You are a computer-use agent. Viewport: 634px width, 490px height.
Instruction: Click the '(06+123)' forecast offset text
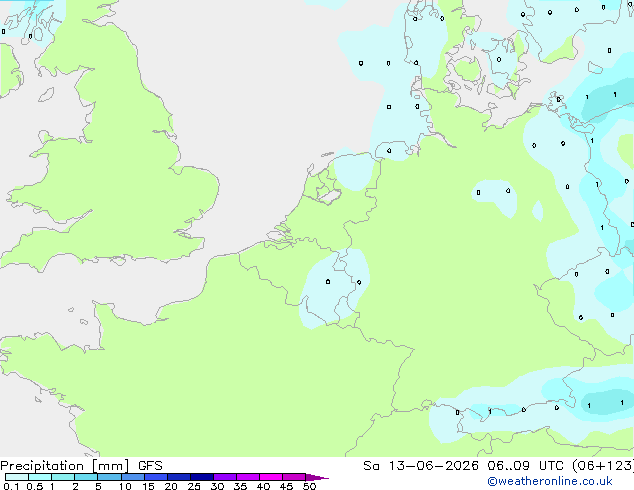coord(603,466)
